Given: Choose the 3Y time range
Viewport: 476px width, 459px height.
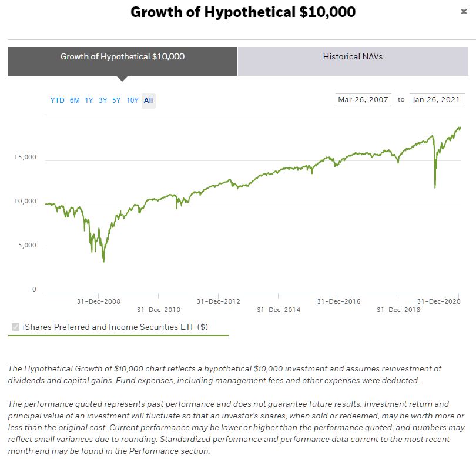Looking at the screenshot, I should coord(103,100).
